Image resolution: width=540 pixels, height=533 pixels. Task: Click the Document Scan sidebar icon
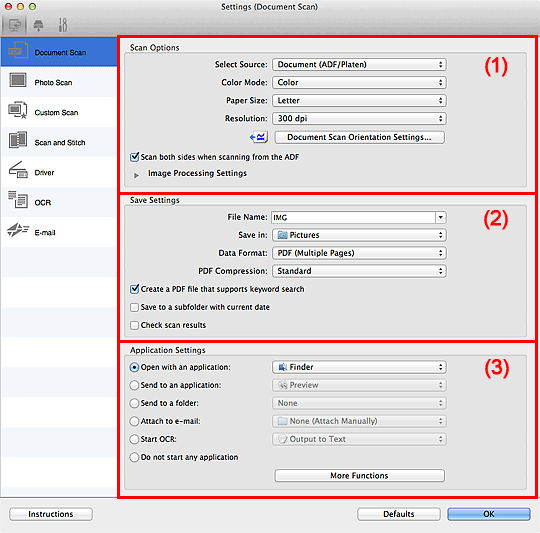[x=18, y=50]
